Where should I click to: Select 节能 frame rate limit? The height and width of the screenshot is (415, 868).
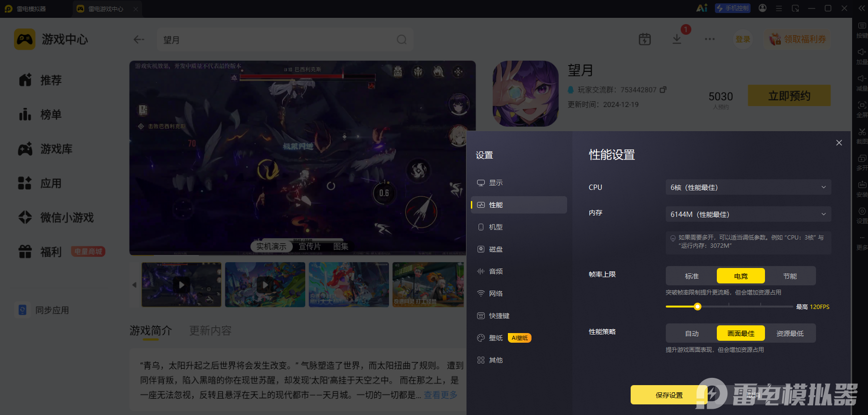[790, 276]
